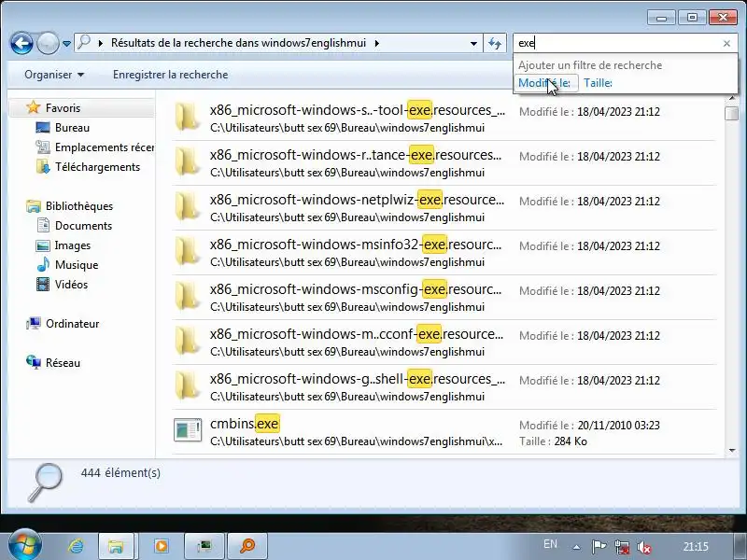Select Favoris in the navigation pane
The width and height of the screenshot is (747, 560).
[x=63, y=108]
